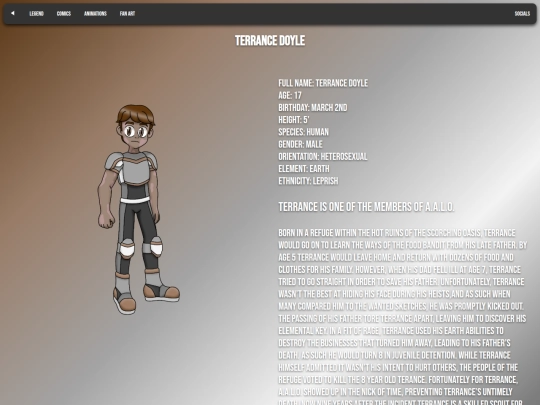The width and height of the screenshot is (540, 405).
Task: Click the biography paragraph starting 'Born in a refuge'
Action: point(403,316)
